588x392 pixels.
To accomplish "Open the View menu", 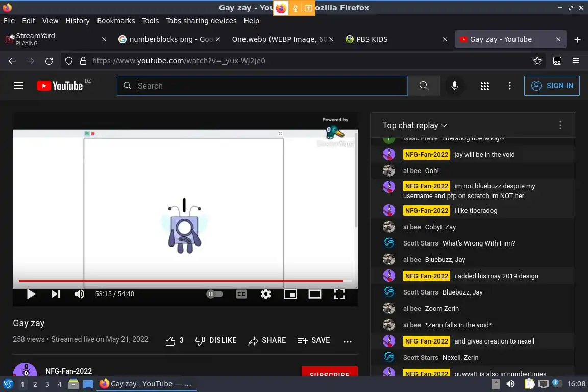I will click(50, 21).
